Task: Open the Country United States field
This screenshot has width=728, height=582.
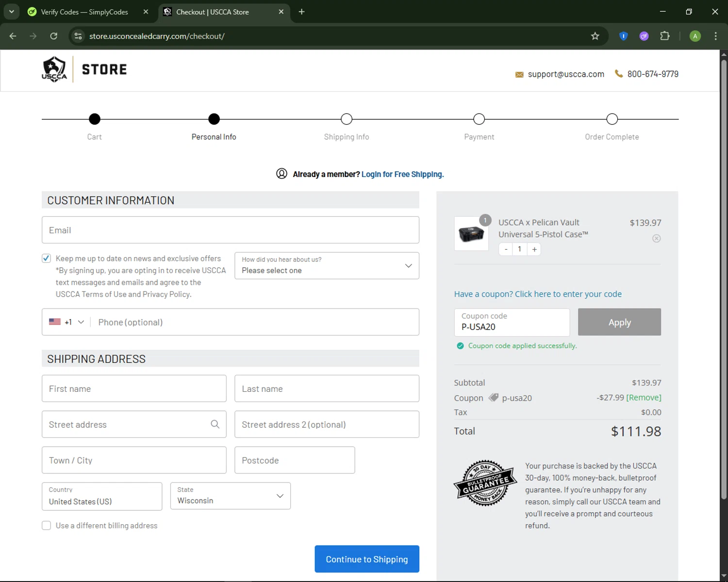Action: 102,496
